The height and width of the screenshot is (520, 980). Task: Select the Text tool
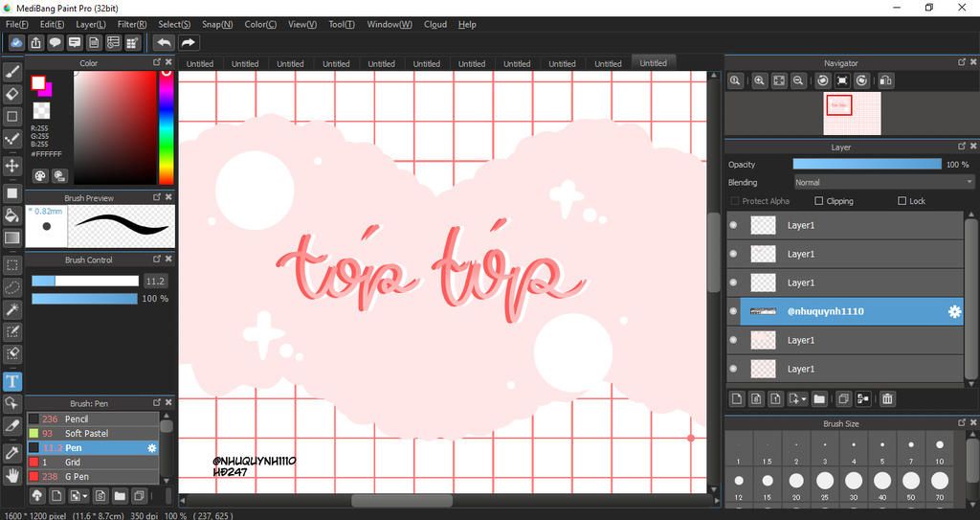[11, 381]
